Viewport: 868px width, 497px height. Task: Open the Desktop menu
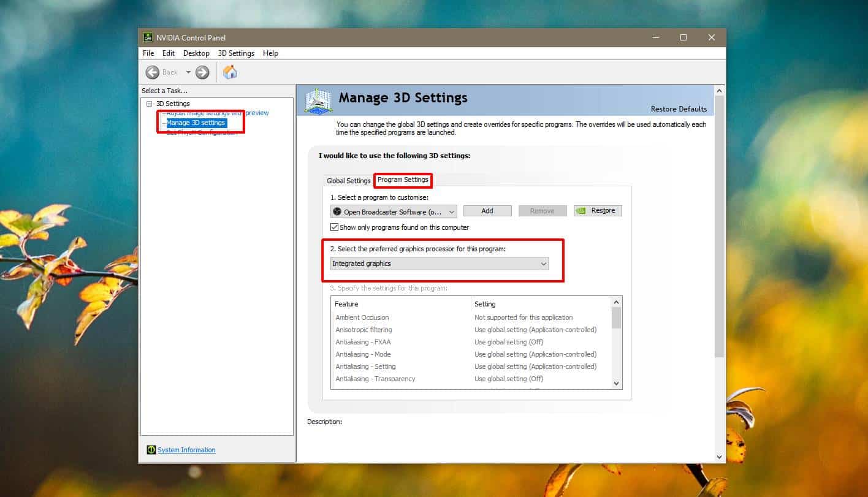click(196, 53)
